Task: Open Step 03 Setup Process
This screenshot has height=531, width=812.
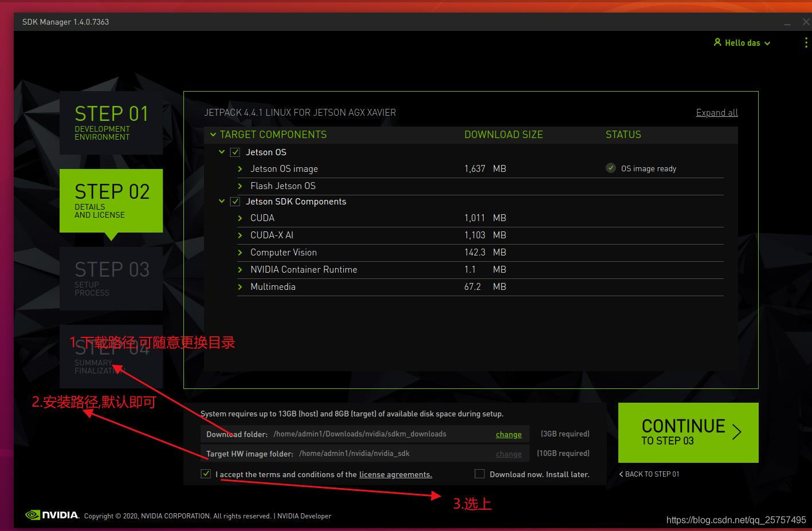Action: [x=111, y=278]
